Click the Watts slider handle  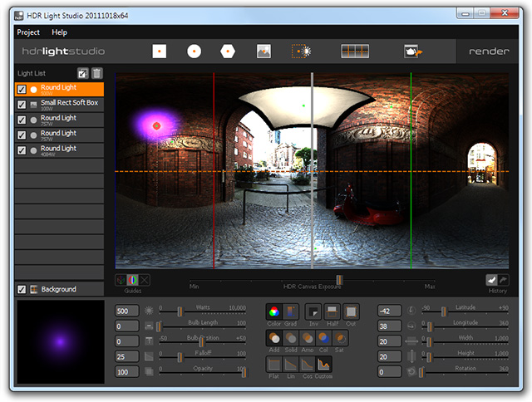tap(180, 311)
